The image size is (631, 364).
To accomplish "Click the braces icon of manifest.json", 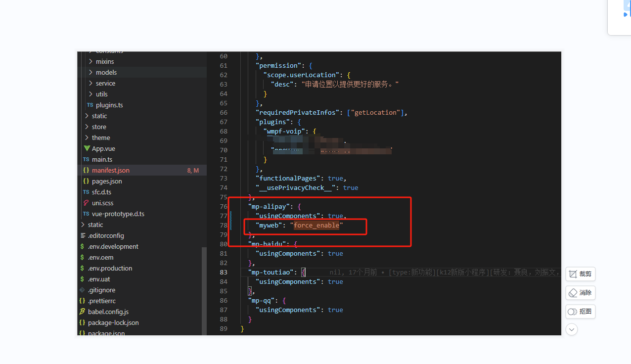I will [86, 170].
